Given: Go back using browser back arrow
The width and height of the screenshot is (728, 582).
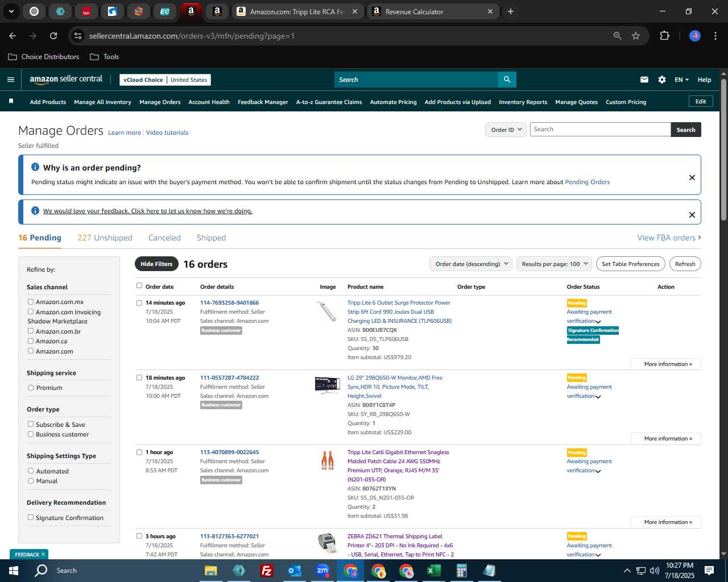Looking at the screenshot, I should coord(13,36).
